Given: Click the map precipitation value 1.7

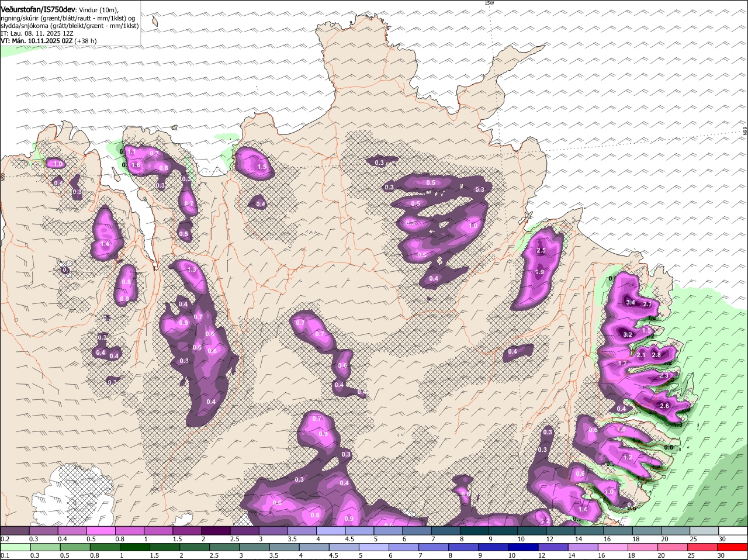Looking at the screenshot, I should pos(622,363).
